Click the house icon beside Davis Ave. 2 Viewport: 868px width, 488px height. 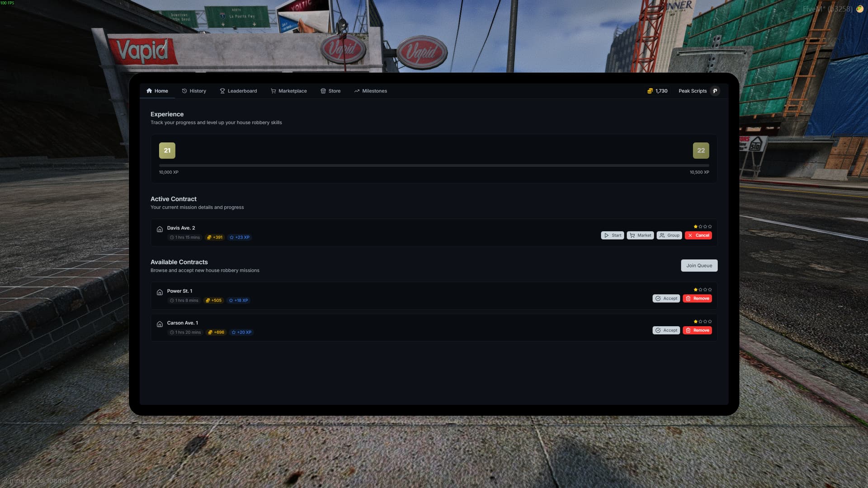[160, 229]
